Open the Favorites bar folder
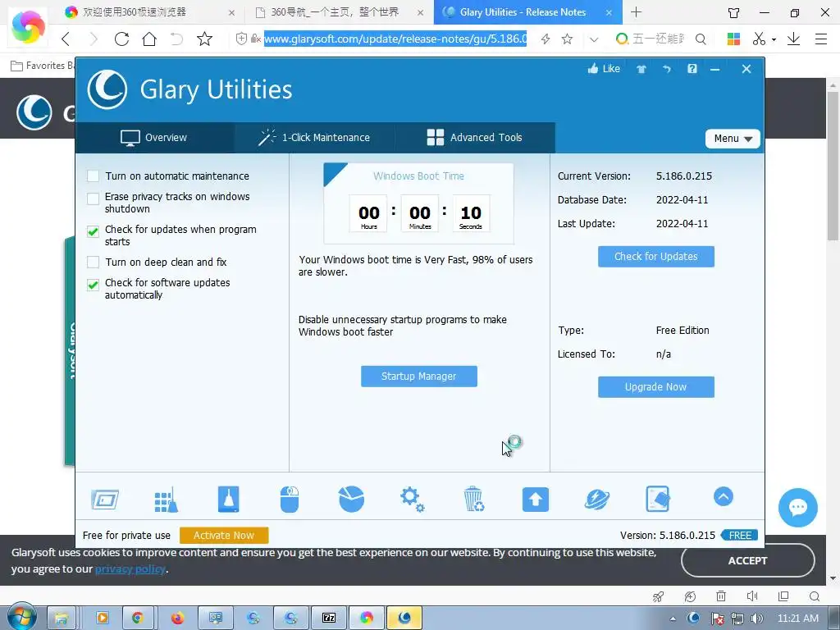 43,66
